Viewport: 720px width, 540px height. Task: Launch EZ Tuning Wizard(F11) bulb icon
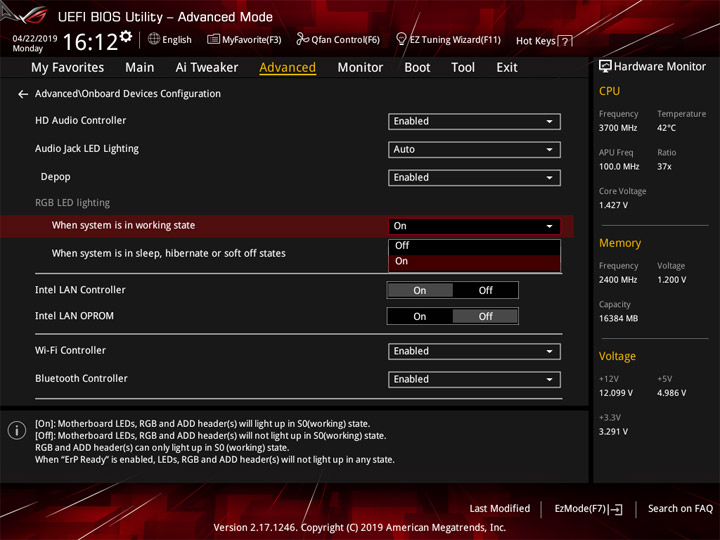click(x=401, y=39)
